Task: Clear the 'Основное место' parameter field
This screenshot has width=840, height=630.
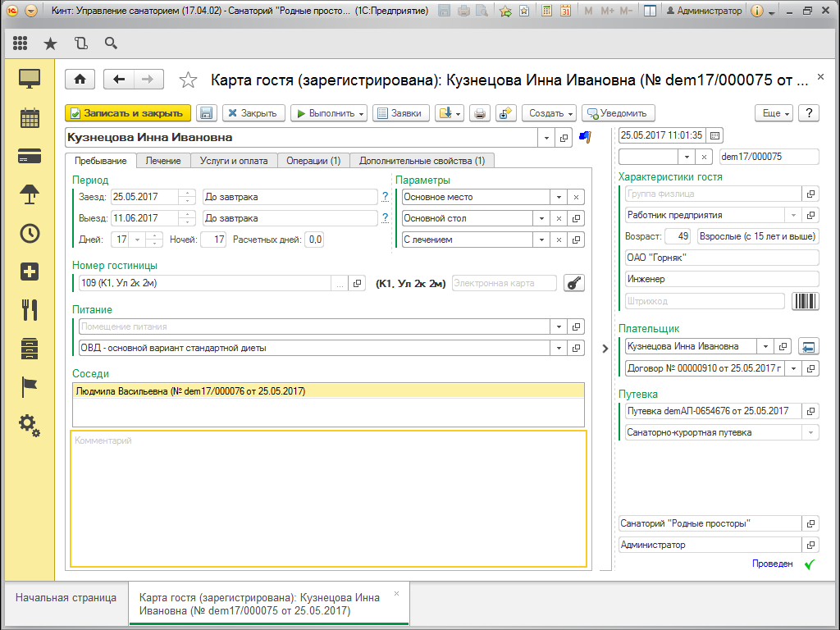Action: coord(576,197)
